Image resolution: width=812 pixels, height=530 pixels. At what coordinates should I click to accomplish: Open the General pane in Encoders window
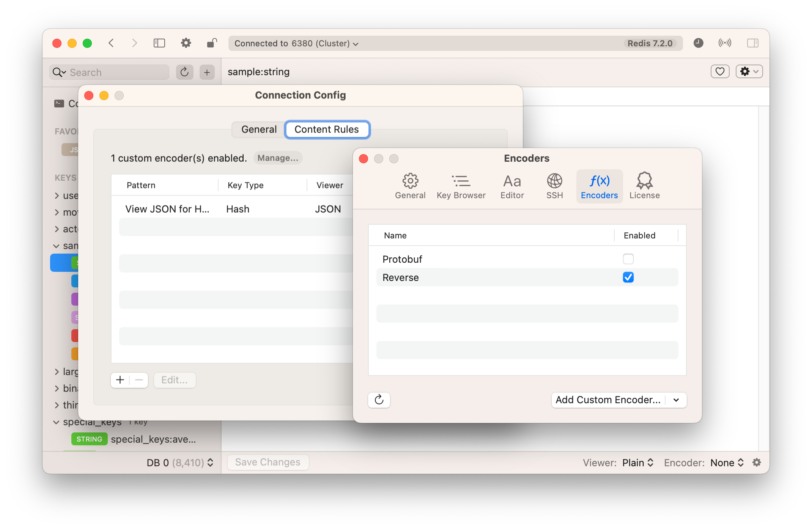pyautogui.click(x=410, y=186)
